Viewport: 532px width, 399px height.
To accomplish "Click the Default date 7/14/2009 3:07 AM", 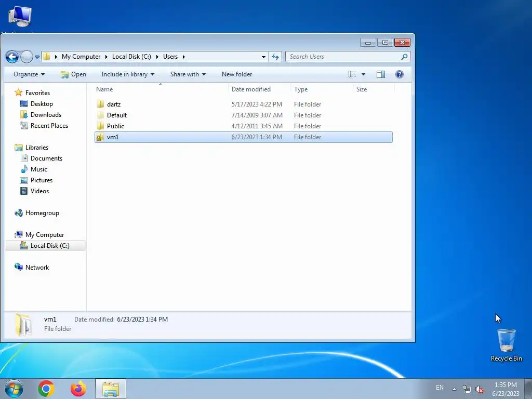I will point(257,115).
